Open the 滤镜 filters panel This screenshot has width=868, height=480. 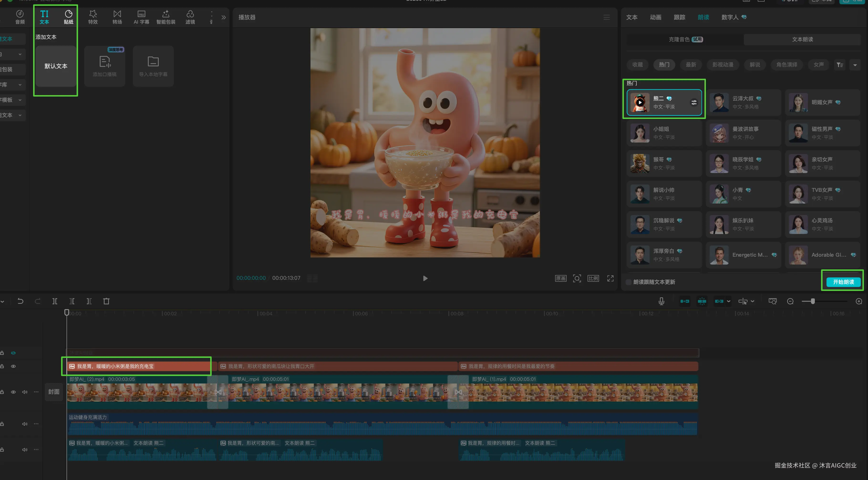(x=190, y=17)
